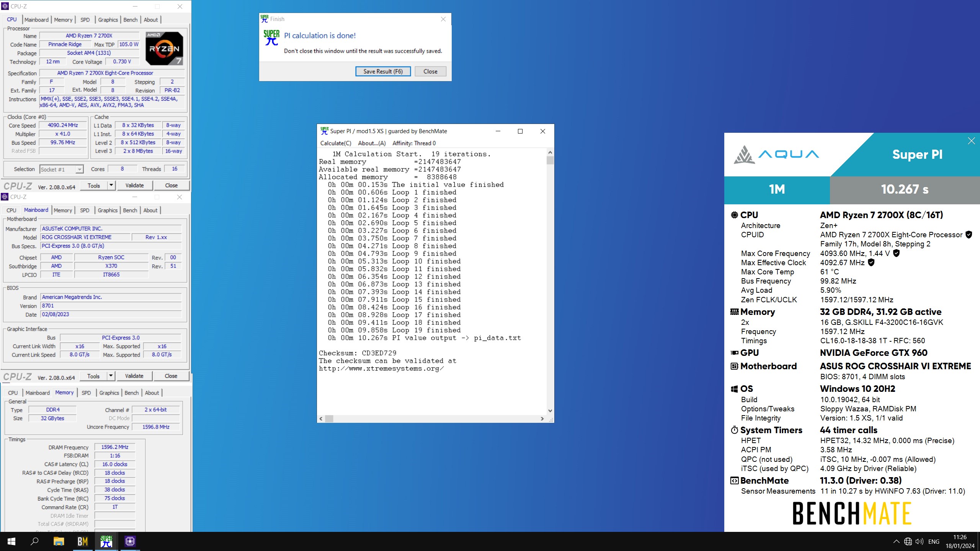This screenshot has width=980, height=551.
Task: Click Save Result (F6) button
Action: click(383, 71)
